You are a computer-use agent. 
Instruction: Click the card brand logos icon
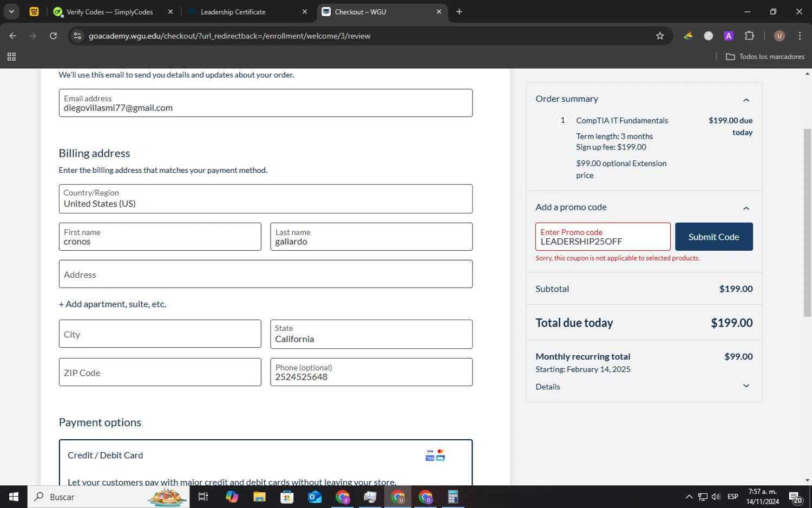tap(435, 455)
